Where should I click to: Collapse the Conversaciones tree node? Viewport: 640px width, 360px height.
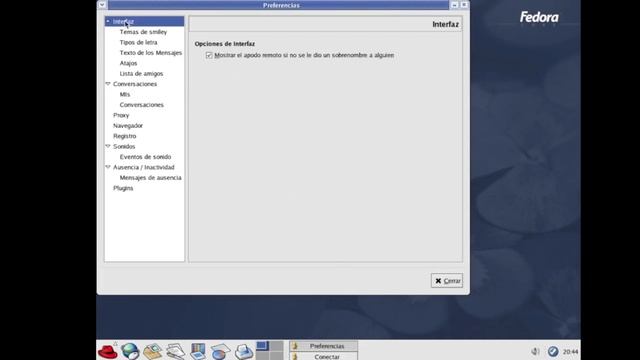tap(108, 84)
